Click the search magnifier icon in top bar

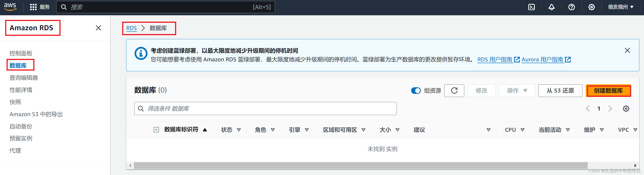click(x=64, y=7)
